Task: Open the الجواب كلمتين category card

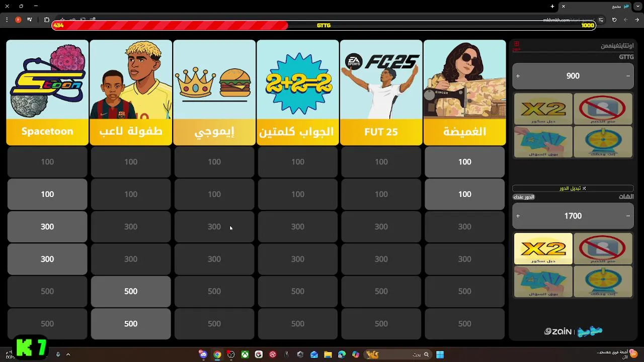Action: tap(298, 93)
